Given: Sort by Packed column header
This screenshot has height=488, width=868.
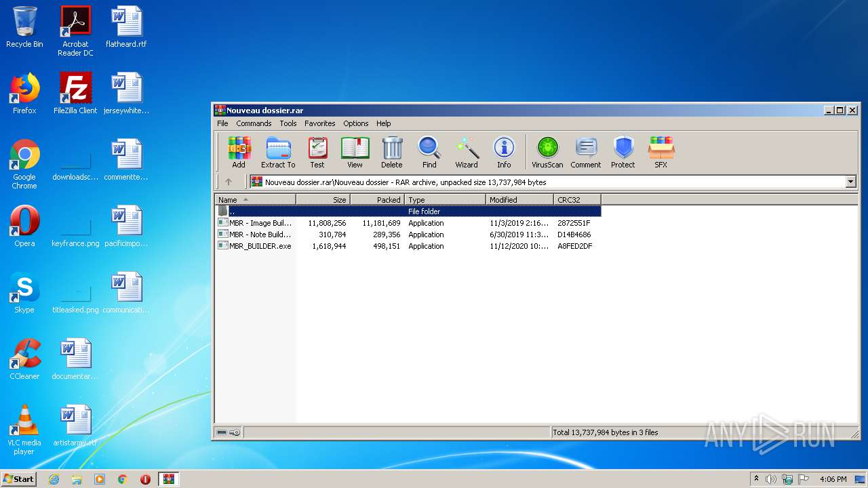Looking at the screenshot, I should (378, 199).
